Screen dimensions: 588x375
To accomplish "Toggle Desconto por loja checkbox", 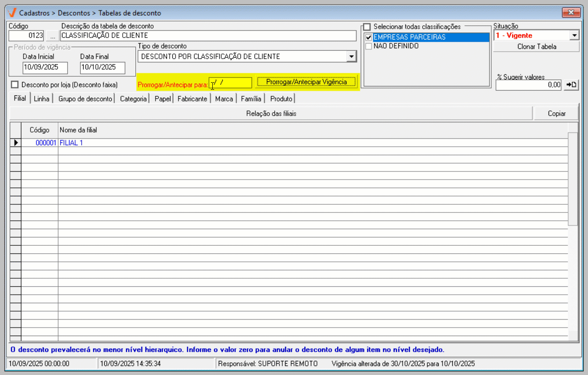I will 15,85.
